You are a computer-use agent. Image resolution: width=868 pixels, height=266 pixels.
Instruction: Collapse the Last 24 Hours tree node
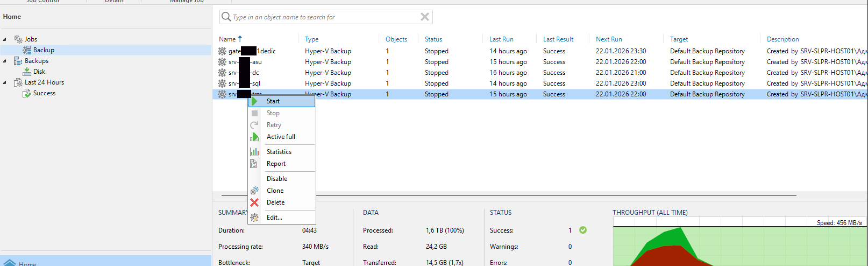coord(5,82)
